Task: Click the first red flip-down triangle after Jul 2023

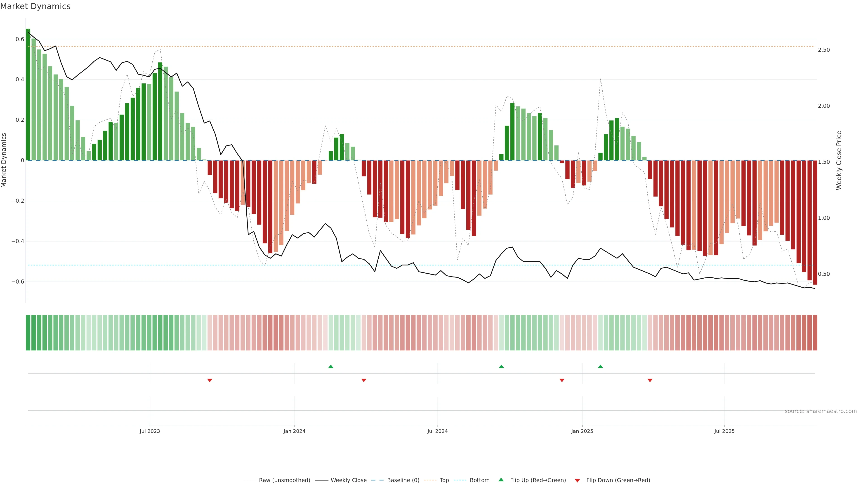Action: point(210,380)
